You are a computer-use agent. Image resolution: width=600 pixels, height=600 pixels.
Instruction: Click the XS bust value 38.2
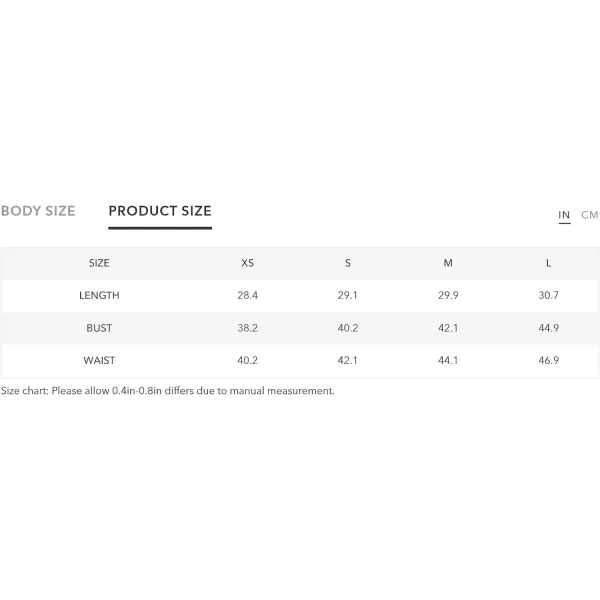(x=247, y=328)
